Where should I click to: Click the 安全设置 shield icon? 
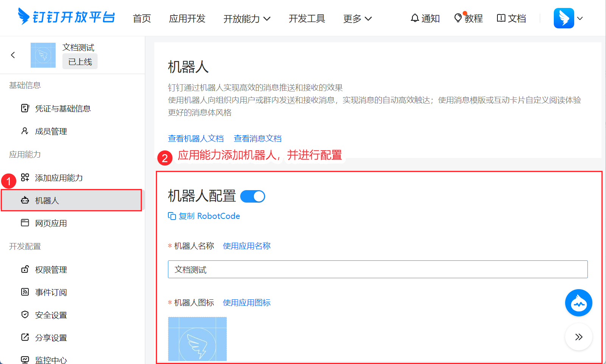pos(25,315)
